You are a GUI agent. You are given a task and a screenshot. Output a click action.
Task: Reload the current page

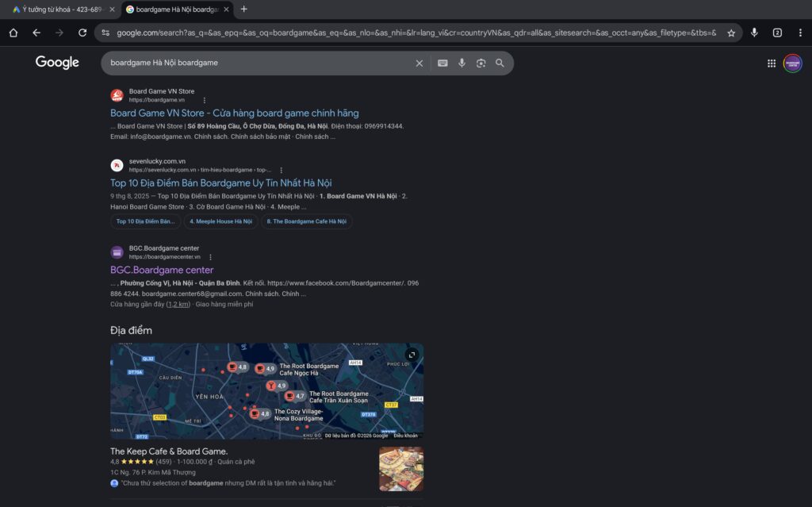click(x=82, y=33)
